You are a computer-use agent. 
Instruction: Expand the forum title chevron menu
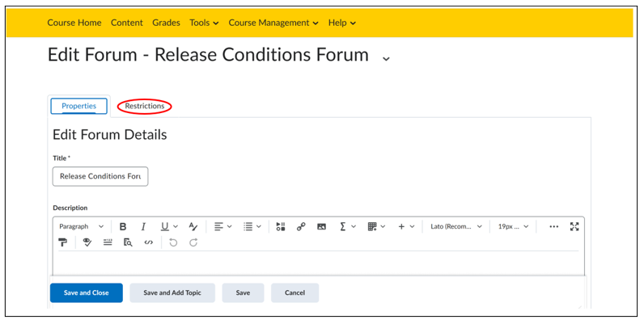(x=386, y=59)
